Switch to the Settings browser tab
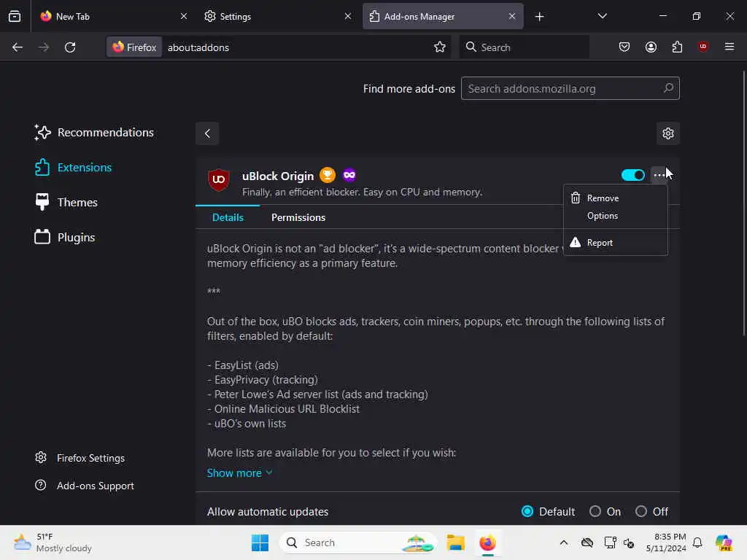This screenshot has height=560, width=747. pos(278,16)
